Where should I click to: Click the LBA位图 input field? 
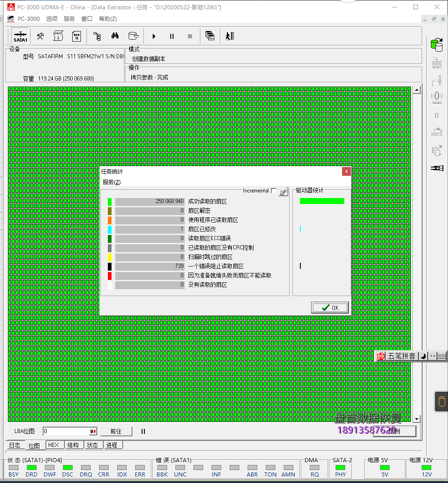tap(66, 431)
